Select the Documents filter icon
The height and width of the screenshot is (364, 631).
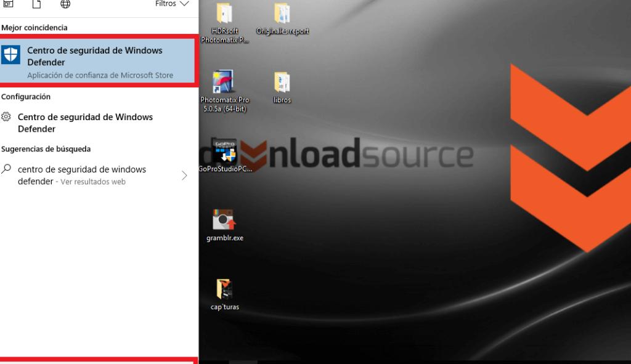36,4
